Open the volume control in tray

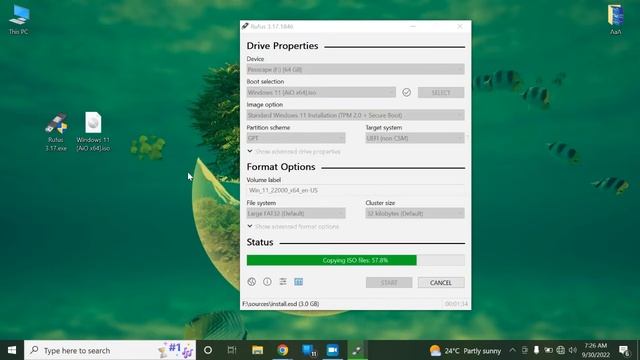pyautogui.click(x=573, y=350)
